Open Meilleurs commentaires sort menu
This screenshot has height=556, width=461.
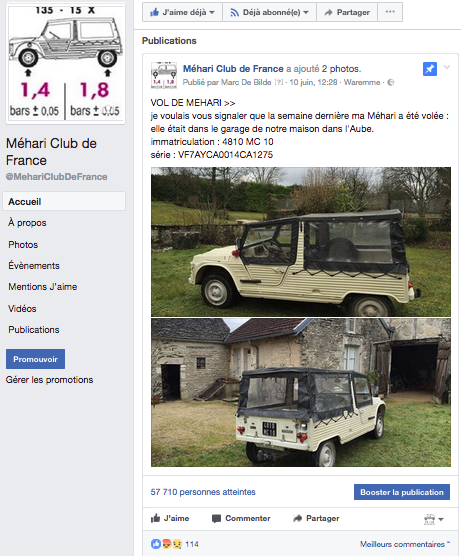point(405,544)
